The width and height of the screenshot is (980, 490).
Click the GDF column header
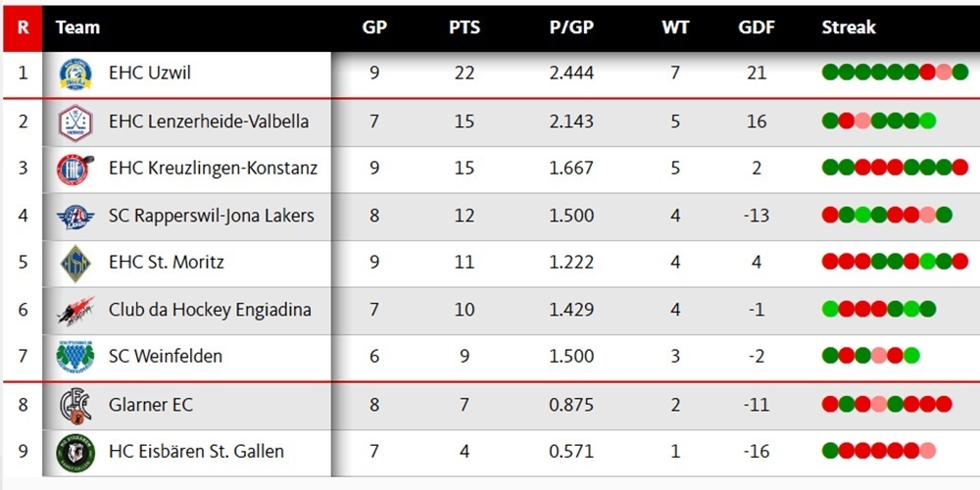[x=757, y=27]
